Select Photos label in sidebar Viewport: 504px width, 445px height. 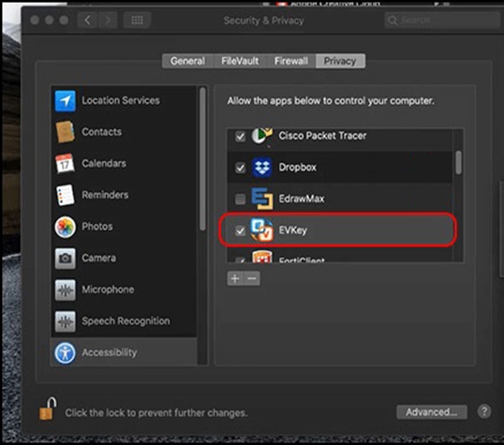(97, 227)
